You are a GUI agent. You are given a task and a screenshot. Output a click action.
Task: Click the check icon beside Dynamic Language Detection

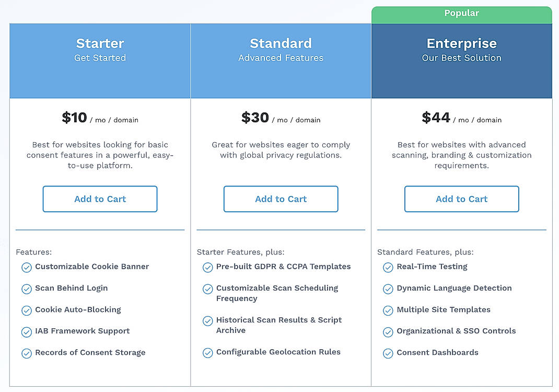tap(388, 289)
